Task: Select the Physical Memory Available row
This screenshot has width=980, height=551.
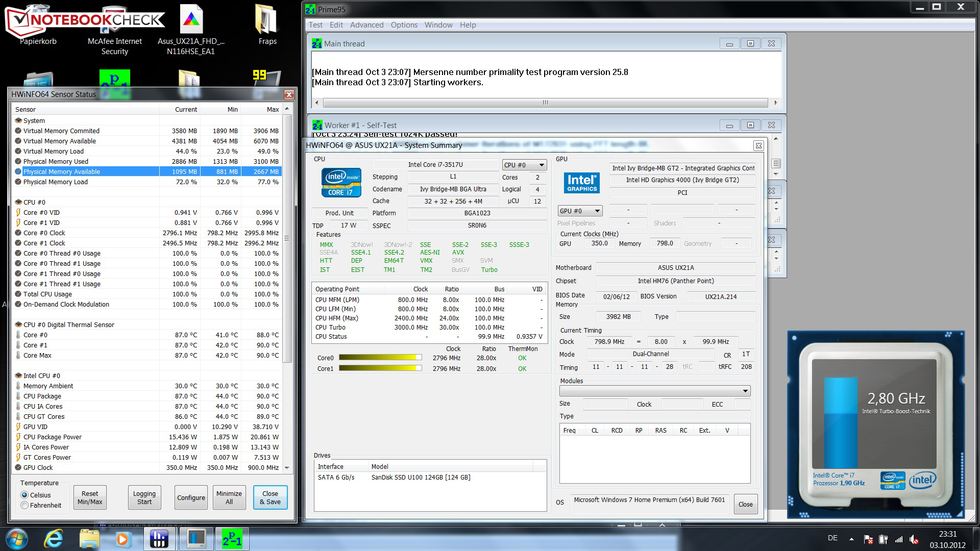Action: pos(147,171)
